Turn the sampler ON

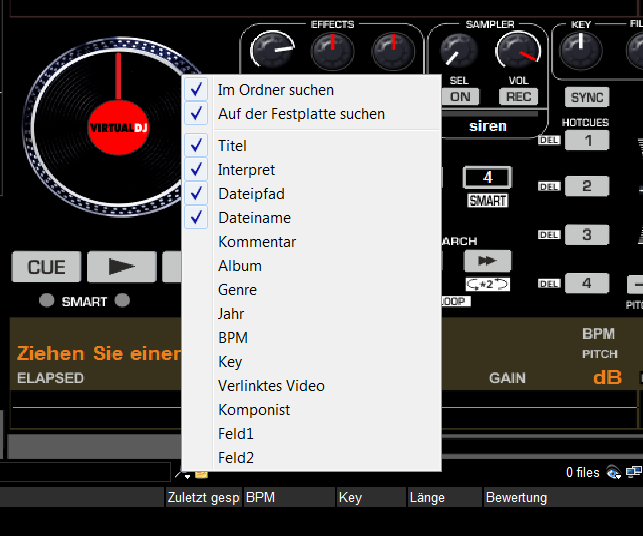coord(460,97)
